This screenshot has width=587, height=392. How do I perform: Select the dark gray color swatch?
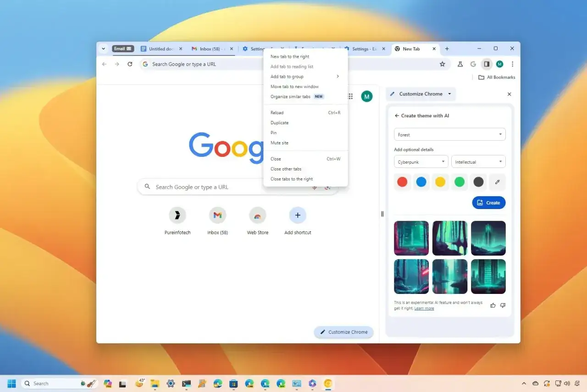pyautogui.click(x=478, y=182)
